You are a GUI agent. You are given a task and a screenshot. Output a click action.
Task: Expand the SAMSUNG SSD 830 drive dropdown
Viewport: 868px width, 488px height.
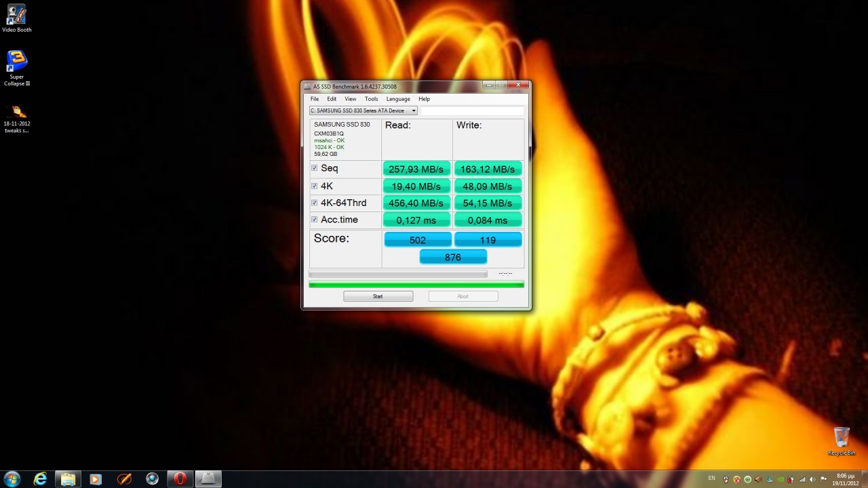pyautogui.click(x=363, y=110)
